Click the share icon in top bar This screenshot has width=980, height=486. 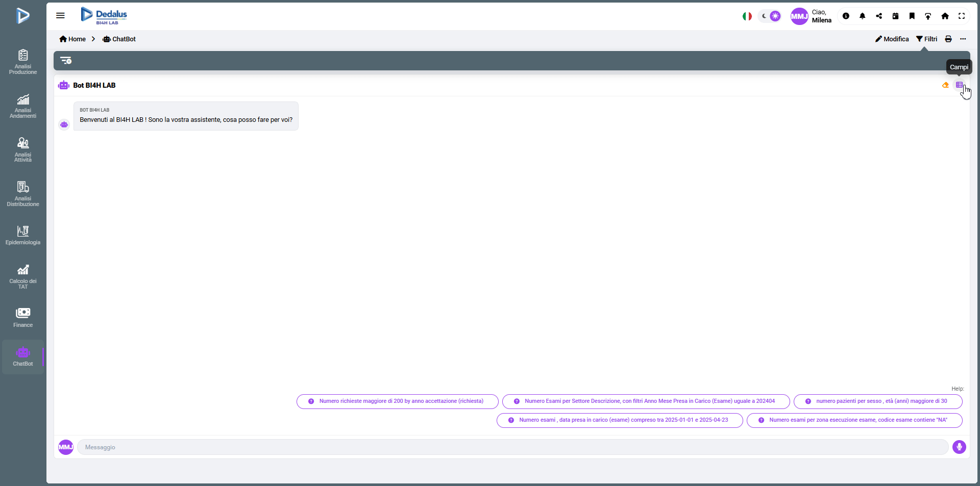(x=878, y=16)
